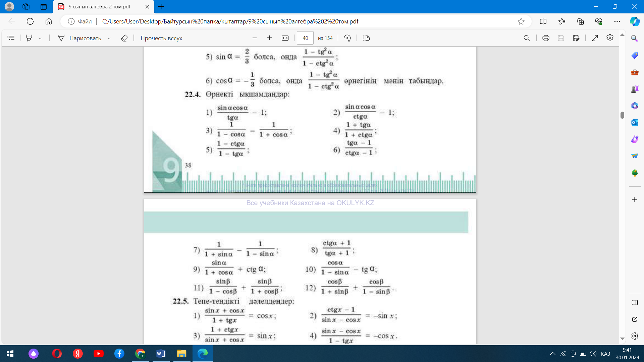This screenshot has height=362, width=644.
Task: Enter full screen mode
Action: coord(595,38)
